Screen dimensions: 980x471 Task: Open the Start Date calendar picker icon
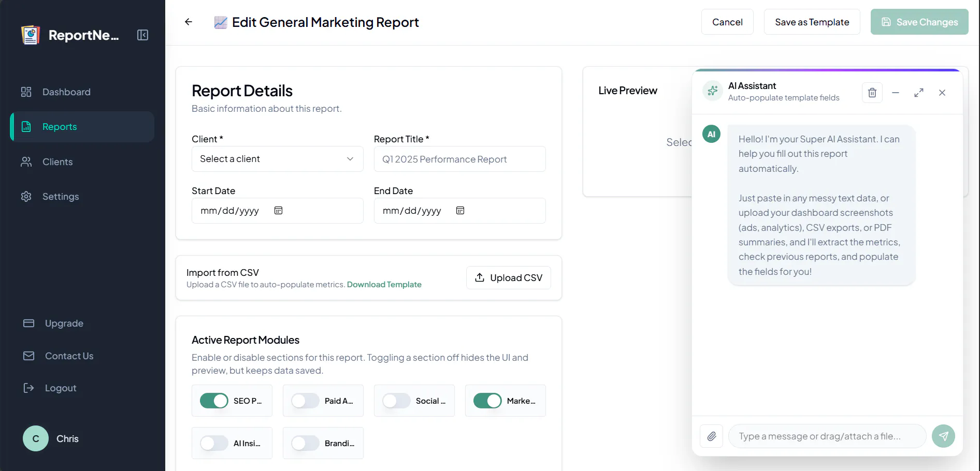(278, 211)
